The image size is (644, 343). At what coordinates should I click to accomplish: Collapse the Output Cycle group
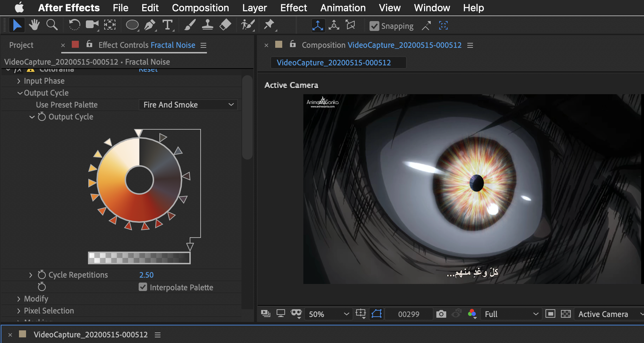pos(20,93)
